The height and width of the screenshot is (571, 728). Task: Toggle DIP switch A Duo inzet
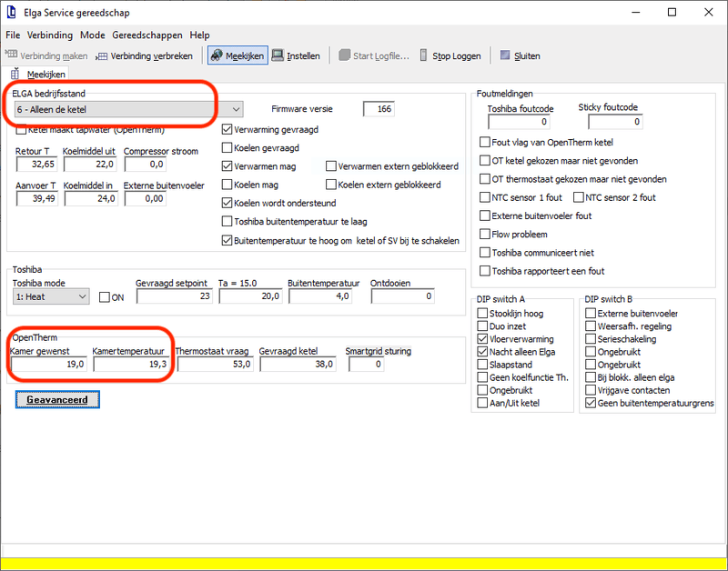point(482,326)
